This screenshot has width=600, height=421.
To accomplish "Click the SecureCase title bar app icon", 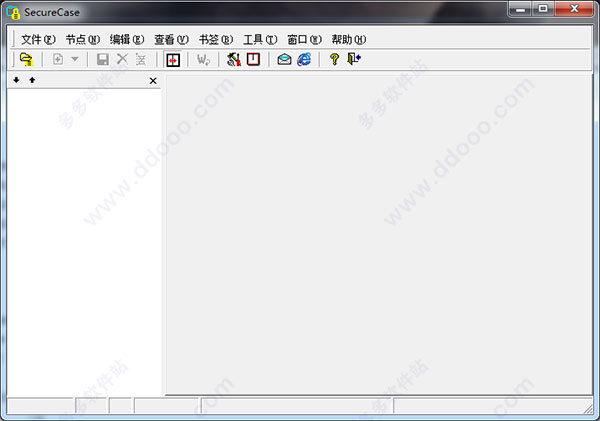I will pyautogui.click(x=13, y=12).
